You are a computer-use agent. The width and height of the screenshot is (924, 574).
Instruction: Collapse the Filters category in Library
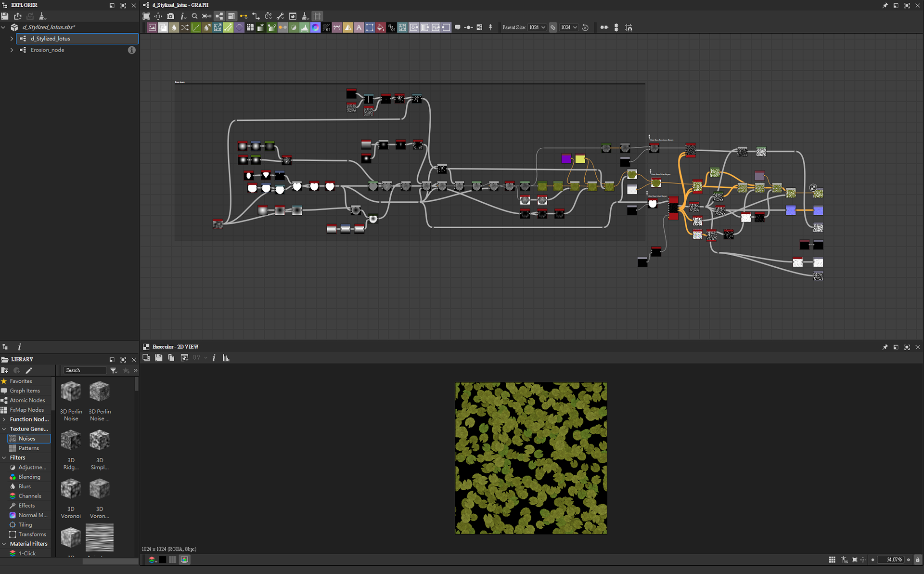pyautogui.click(x=4, y=457)
